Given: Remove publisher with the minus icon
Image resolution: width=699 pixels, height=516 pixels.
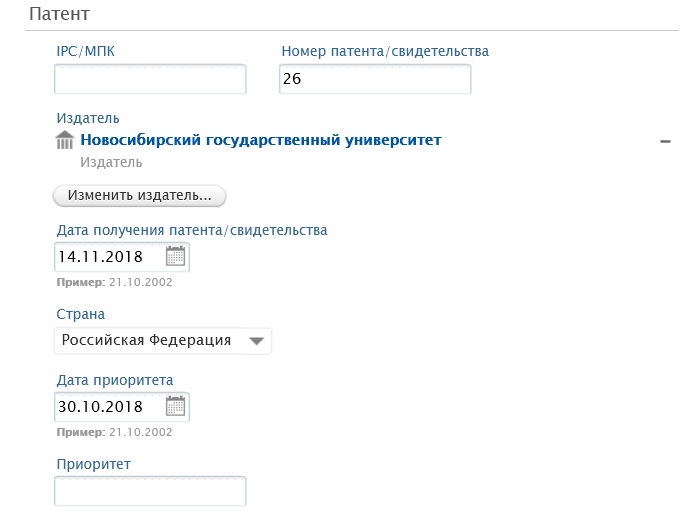Looking at the screenshot, I should coord(665,142).
